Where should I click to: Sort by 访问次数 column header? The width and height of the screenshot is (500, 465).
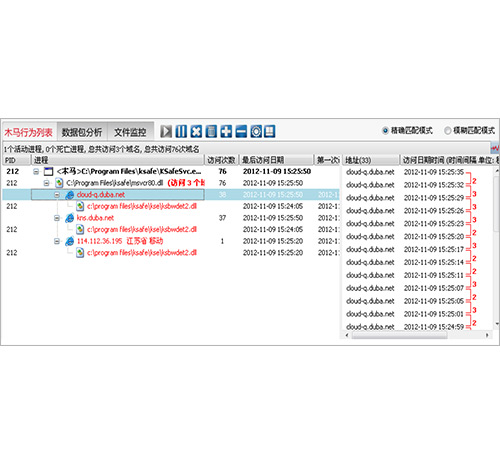221,160
